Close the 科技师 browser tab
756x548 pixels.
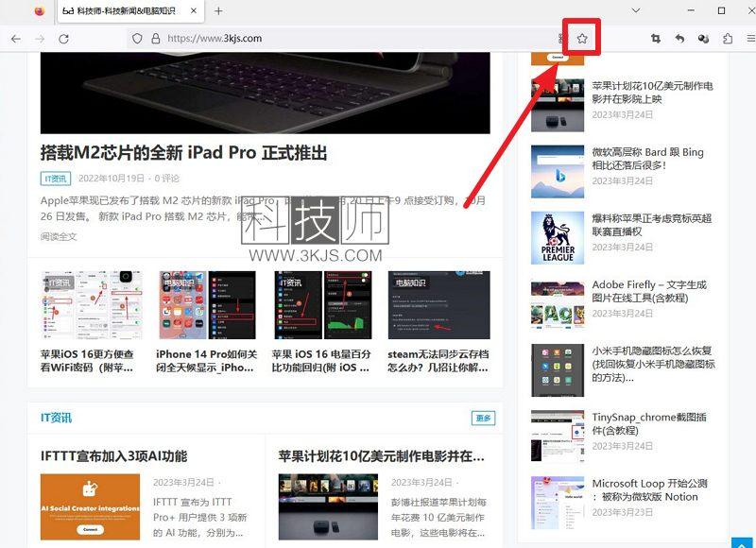[194, 10]
